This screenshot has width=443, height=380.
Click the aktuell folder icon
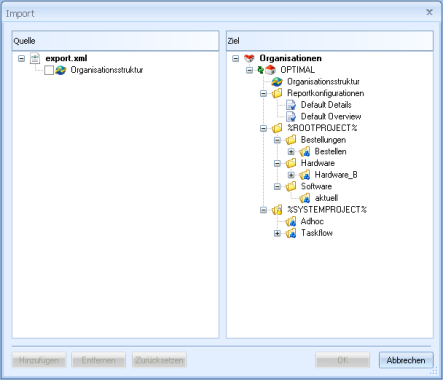[x=304, y=198]
